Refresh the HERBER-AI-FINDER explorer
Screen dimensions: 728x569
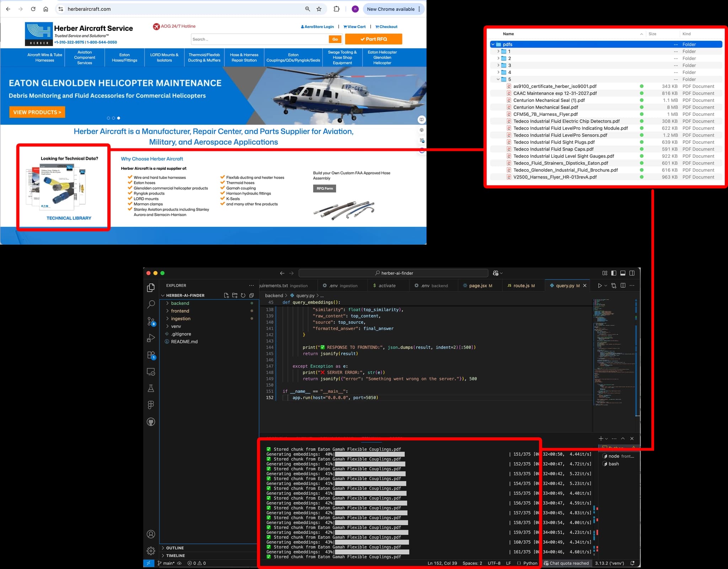(x=243, y=296)
